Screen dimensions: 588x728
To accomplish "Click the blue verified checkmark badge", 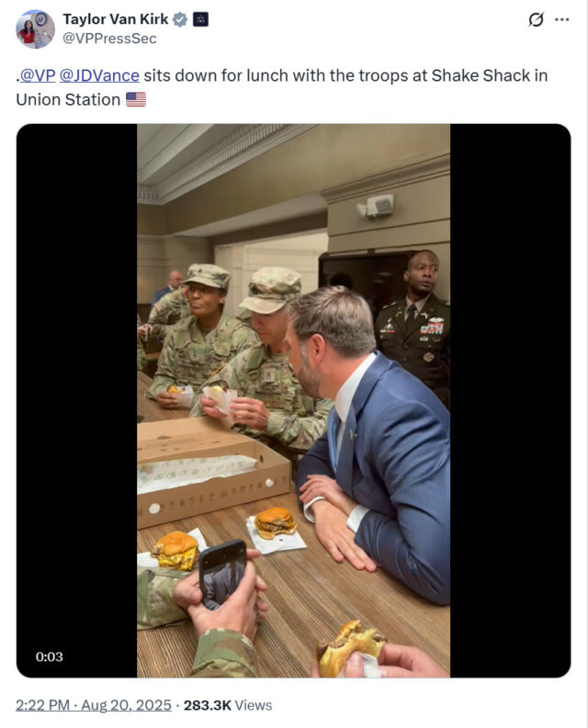I will (x=180, y=19).
